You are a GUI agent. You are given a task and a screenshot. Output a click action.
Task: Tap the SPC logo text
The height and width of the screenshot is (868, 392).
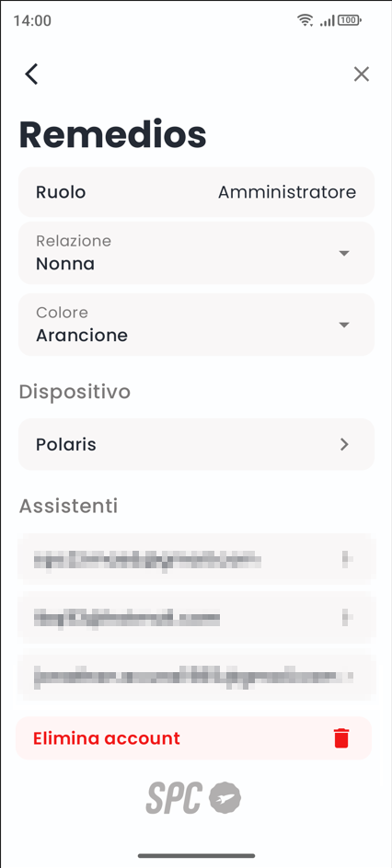pyautogui.click(x=174, y=797)
